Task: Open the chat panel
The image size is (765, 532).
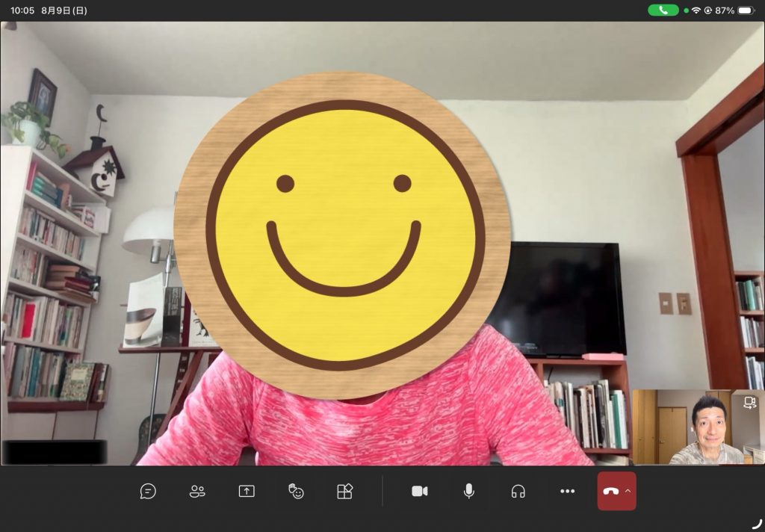Action: pyautogui.click(x=148, y=491)
